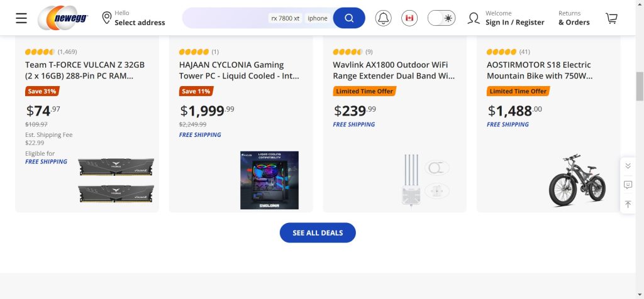Open the hamburger main menu

click(21, 18)
